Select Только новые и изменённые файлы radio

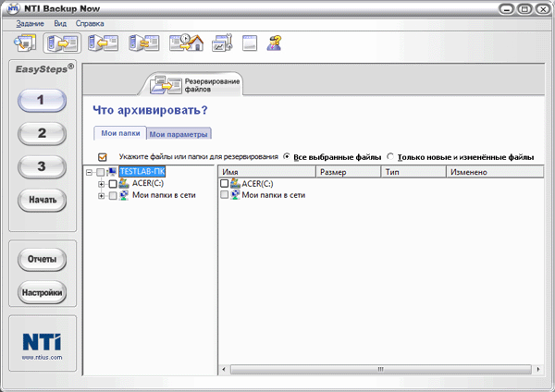click(x=390, y=156)
